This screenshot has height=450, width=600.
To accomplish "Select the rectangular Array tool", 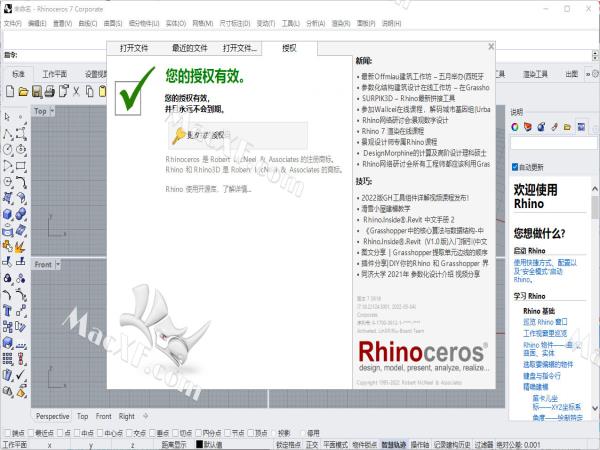I will coord(7,359).
